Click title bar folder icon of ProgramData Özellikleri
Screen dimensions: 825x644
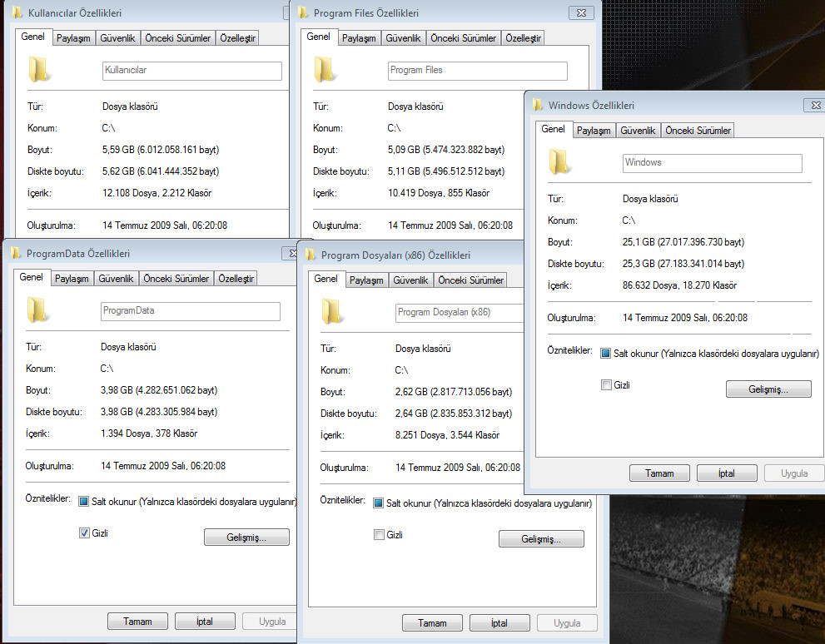click(16, 254)
